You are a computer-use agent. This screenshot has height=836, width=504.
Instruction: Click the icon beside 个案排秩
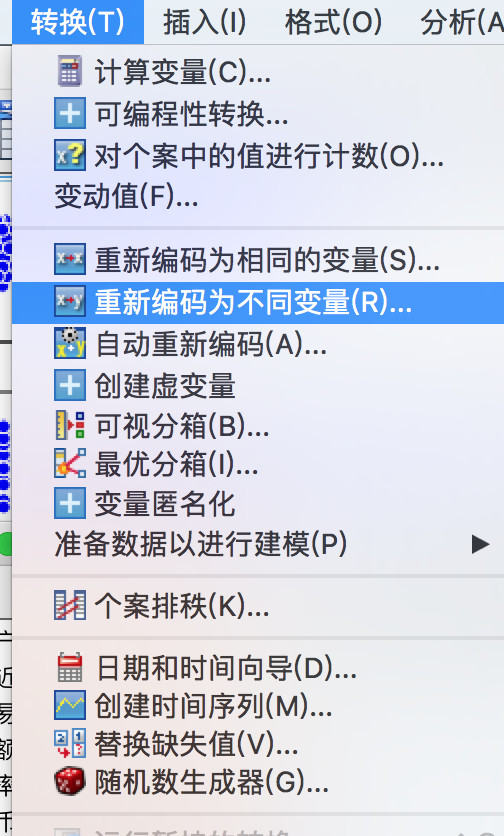[69, 605]
